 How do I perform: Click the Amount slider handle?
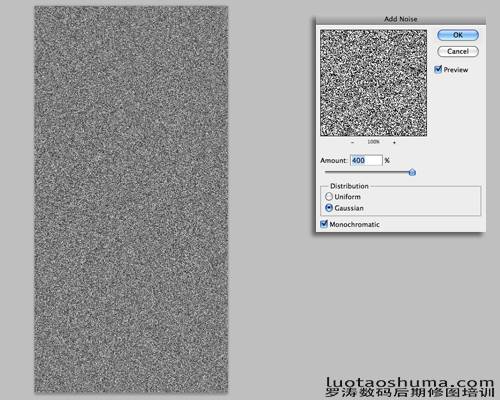[412, 172]
